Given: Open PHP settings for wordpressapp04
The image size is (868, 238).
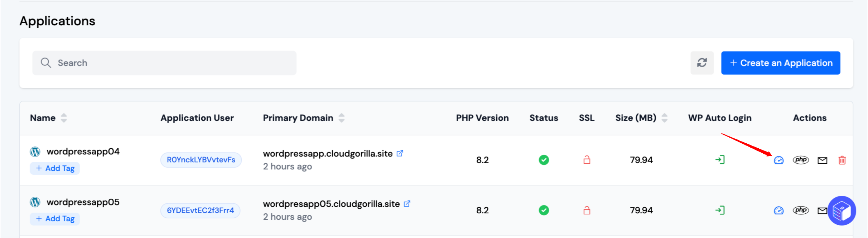Looking at the screenshot, I should tap(801, 160).
